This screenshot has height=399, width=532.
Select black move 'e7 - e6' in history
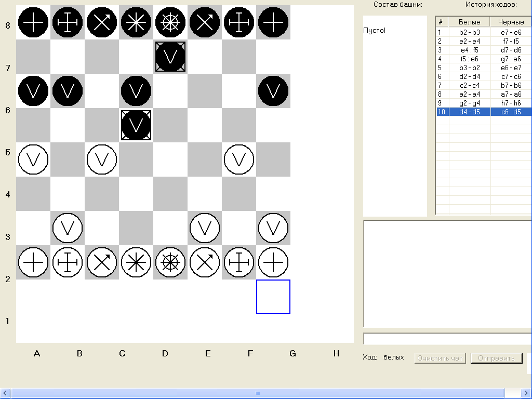511,32
